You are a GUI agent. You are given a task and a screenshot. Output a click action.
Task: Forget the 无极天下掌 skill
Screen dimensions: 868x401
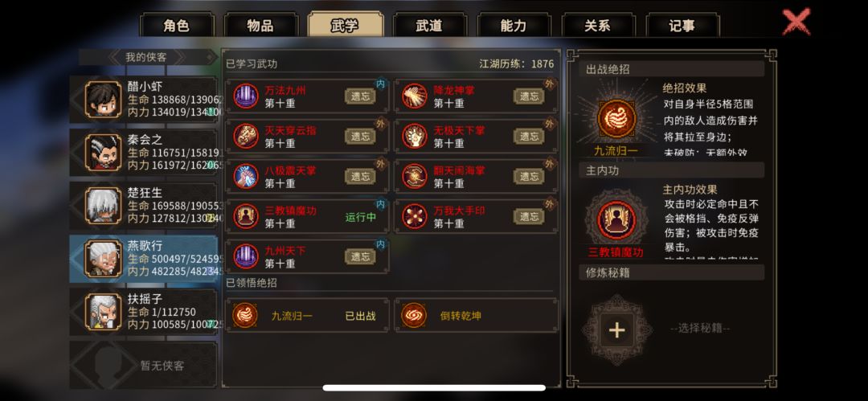coord(529,137)
